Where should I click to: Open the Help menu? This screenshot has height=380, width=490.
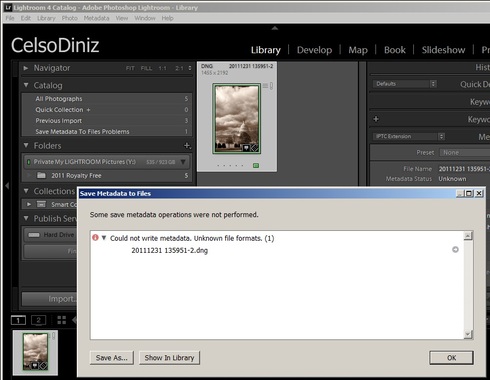point(167,18)
